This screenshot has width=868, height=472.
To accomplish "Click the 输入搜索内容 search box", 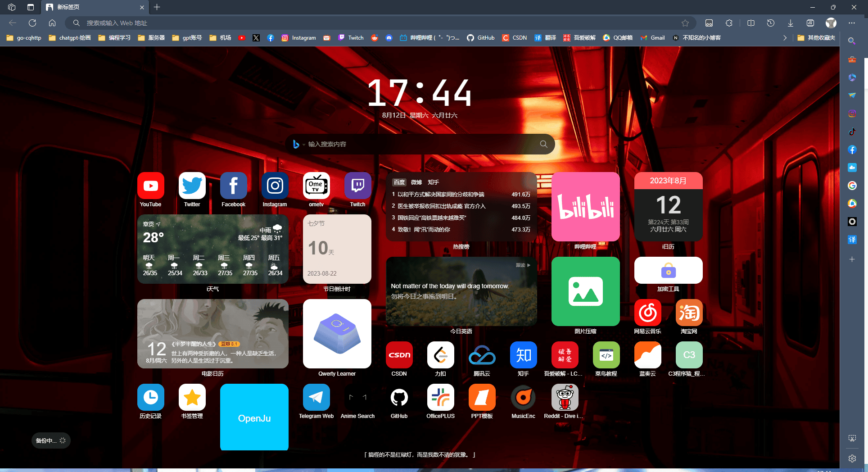I will pos(419,144).
